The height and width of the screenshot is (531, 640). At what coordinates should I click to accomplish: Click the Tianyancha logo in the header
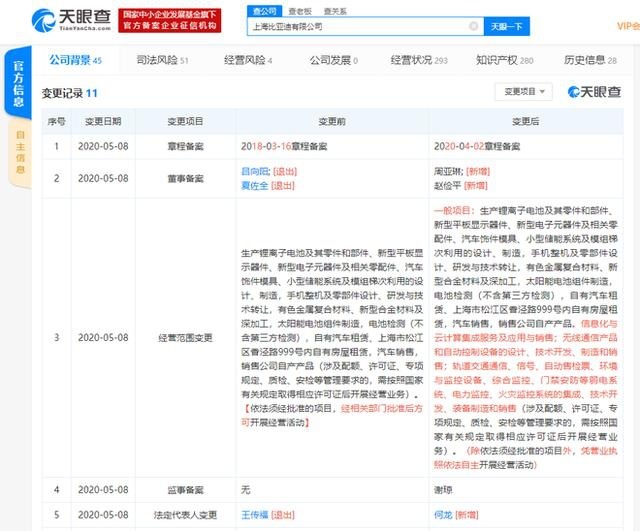[71, 20]
